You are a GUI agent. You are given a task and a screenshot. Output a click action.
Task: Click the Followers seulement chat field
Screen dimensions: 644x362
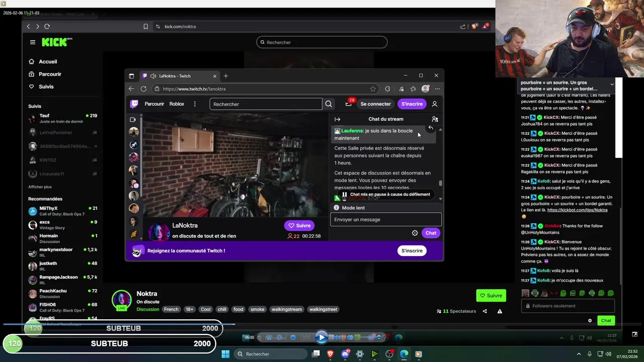click(568, 306)
